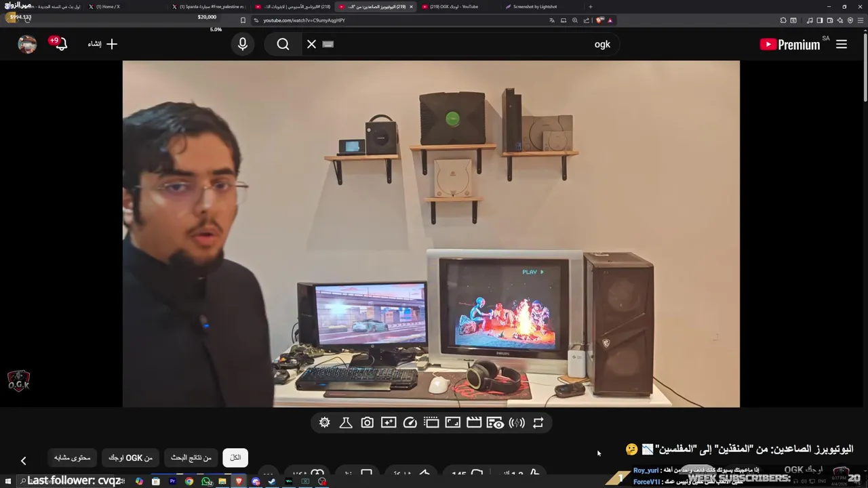This screenshot has width=868, height=488.
Task: Select the 'من OGK اوجك' filter chip
Action: [x=131, y=457]
